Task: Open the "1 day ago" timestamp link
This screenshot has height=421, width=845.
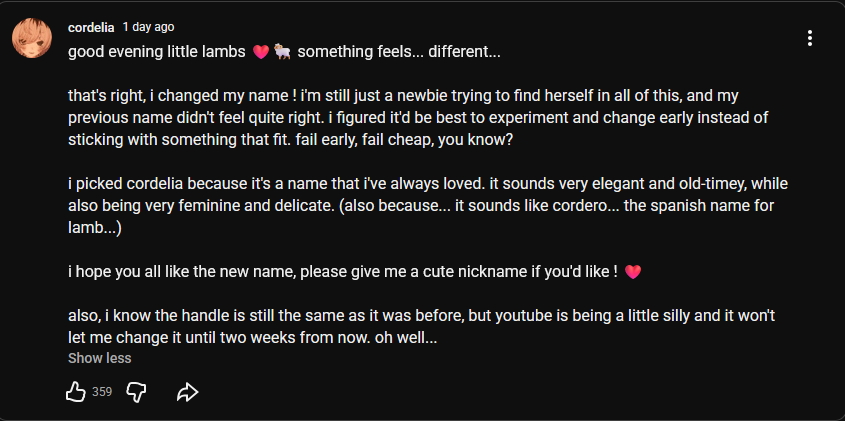Action: (148, 27)
